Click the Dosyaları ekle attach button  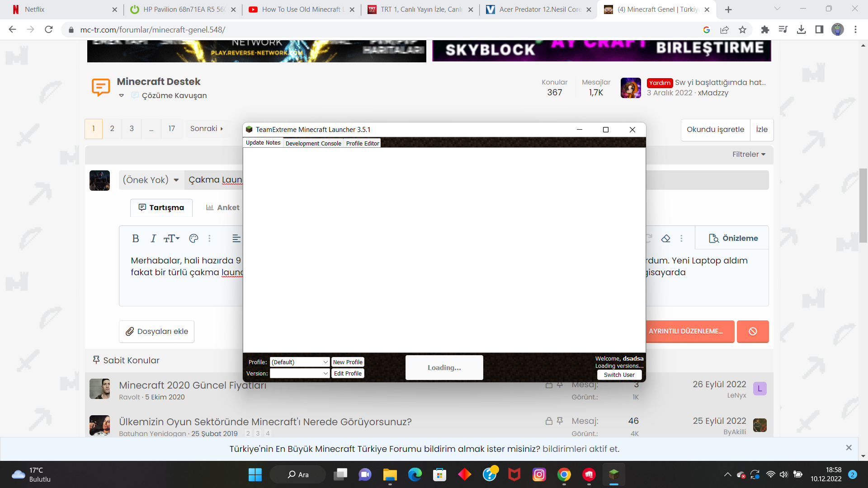157,331
